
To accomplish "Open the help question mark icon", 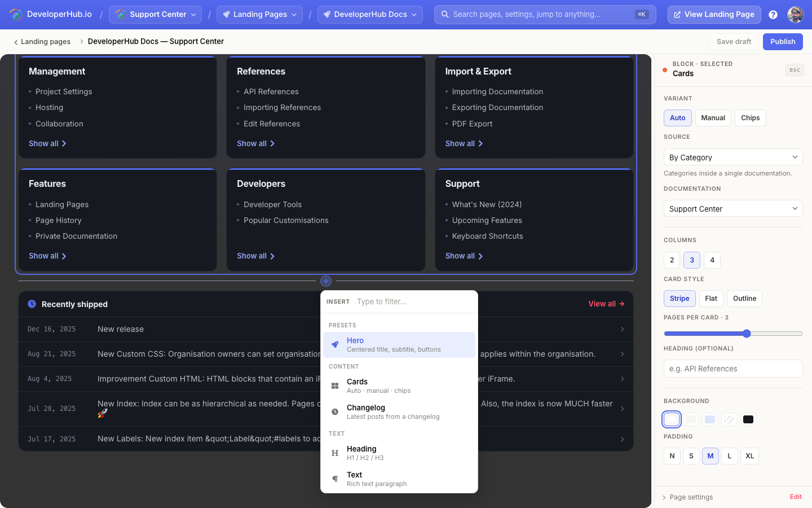I will click(773, 15).
